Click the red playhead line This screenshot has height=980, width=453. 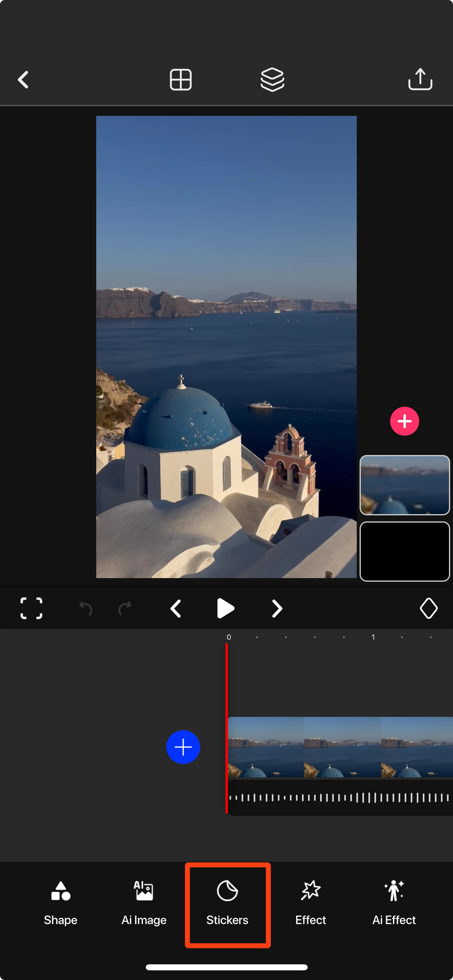[227, 728]
